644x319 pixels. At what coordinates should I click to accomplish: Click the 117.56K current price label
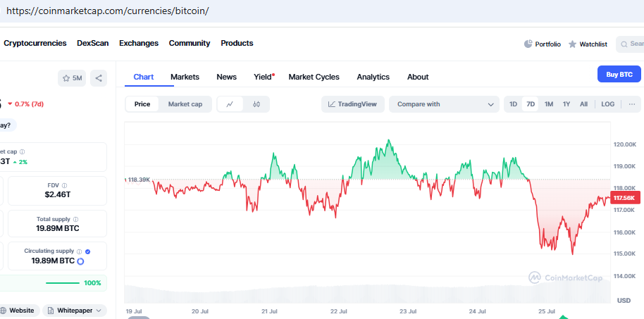[x=625, y=198]
